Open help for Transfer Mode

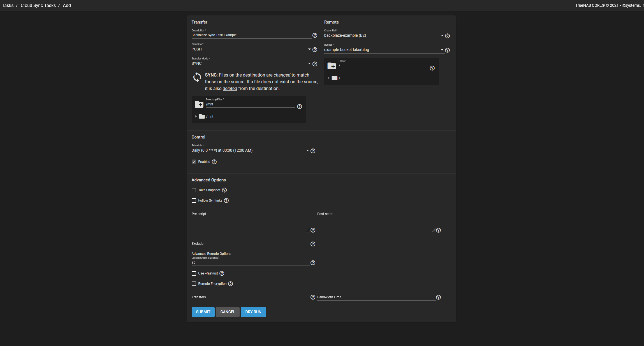pos(314,64)
